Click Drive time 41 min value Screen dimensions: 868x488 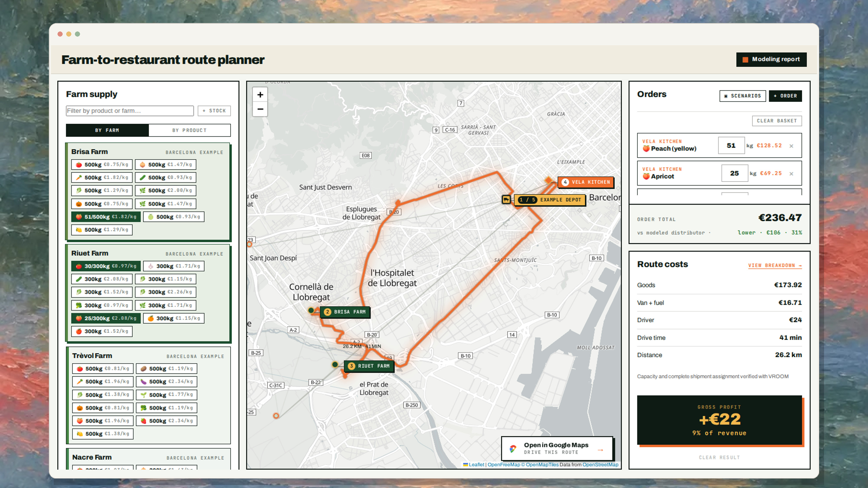(x=790, y=338)
